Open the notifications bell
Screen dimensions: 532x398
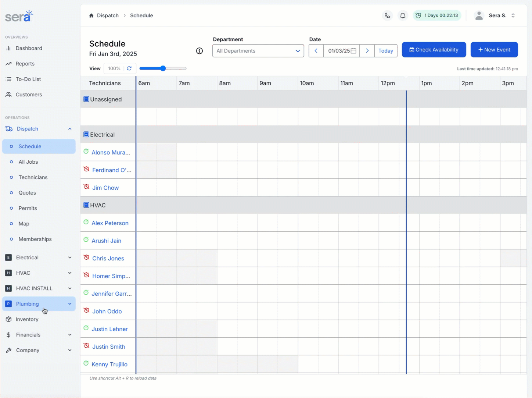pos(403,15)
